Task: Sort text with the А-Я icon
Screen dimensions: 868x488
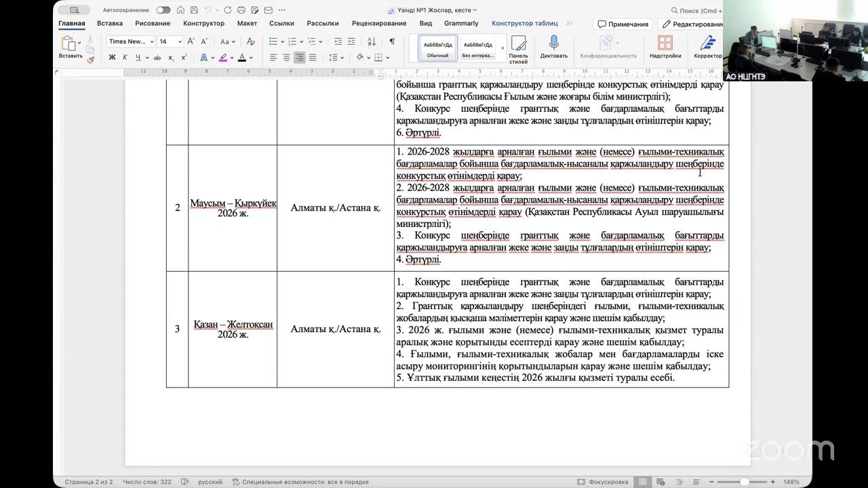Action: click(372, 41)
